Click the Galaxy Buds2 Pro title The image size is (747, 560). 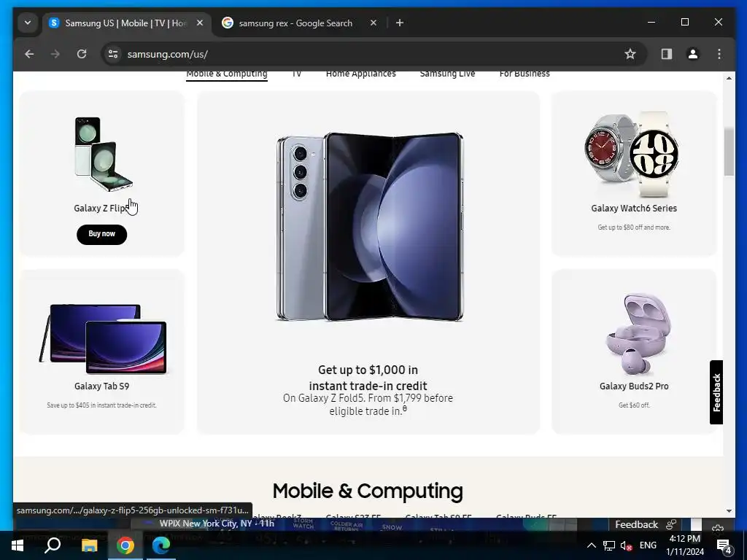point(634,386)
